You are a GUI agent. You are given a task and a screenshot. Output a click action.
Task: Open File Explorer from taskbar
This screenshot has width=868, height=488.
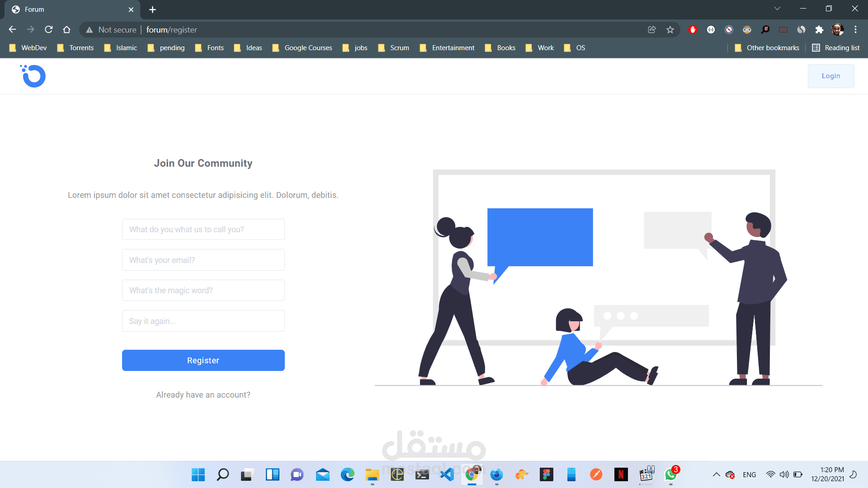[372, 474]
